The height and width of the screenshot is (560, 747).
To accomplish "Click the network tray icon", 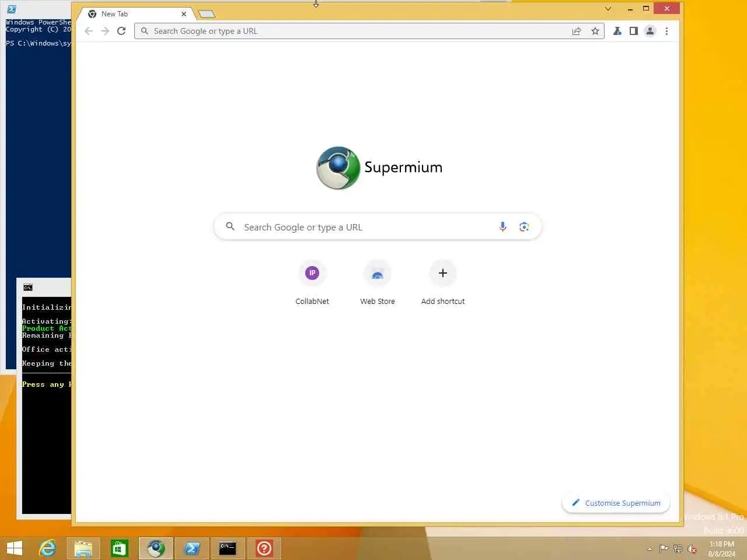I will tap(678, 548).
